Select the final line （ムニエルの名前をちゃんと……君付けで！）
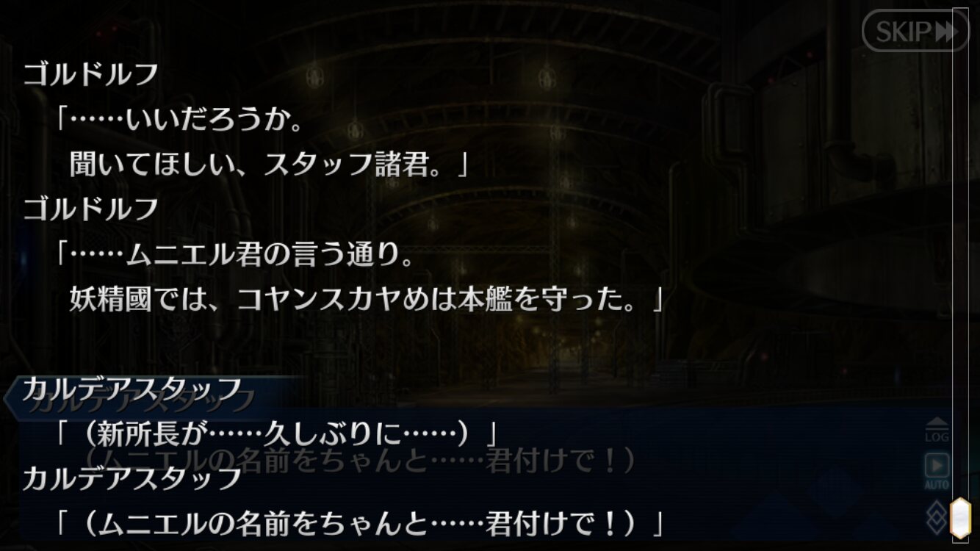Image resolution: width=980 pixels, height=551 pixels. (x=361, y=524)
